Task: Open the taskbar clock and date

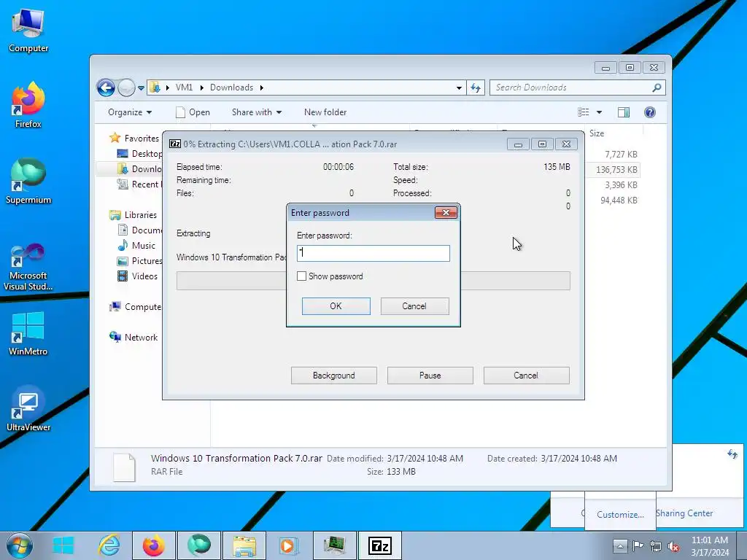Action: (710, 545)
